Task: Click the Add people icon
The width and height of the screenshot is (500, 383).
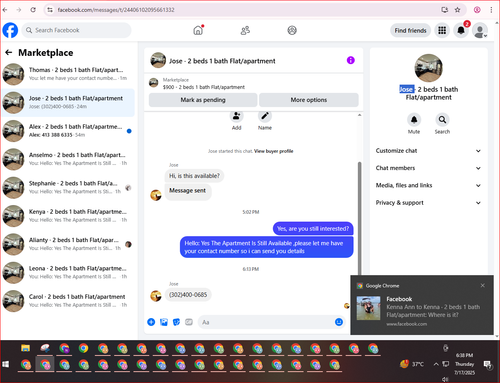Action: tap(236, 116)
